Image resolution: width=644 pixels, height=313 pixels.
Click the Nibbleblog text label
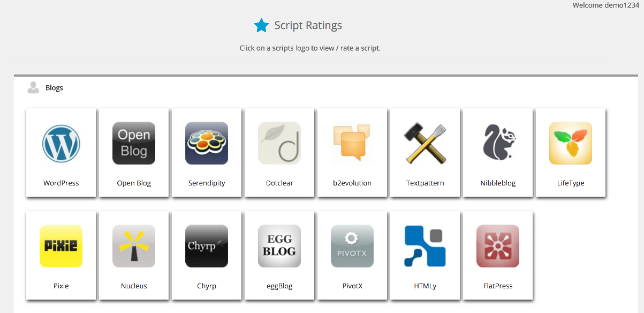(x=498, y=183)
